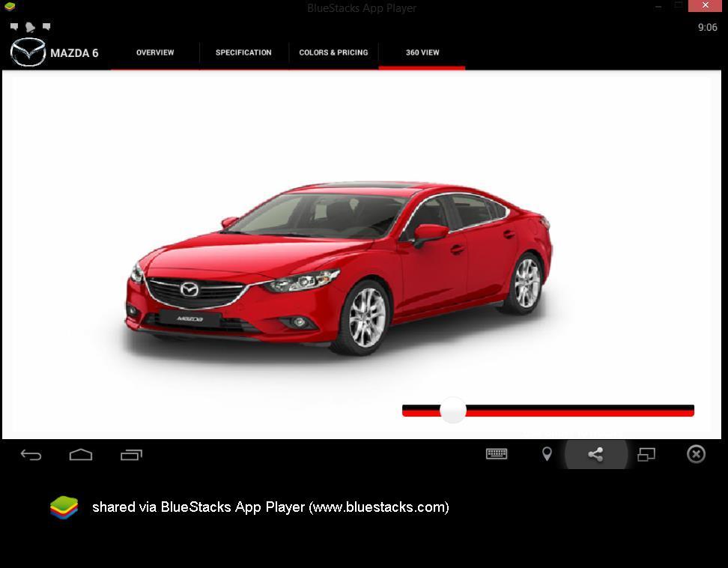Switch to the SPECIFICATION tab

243,52
